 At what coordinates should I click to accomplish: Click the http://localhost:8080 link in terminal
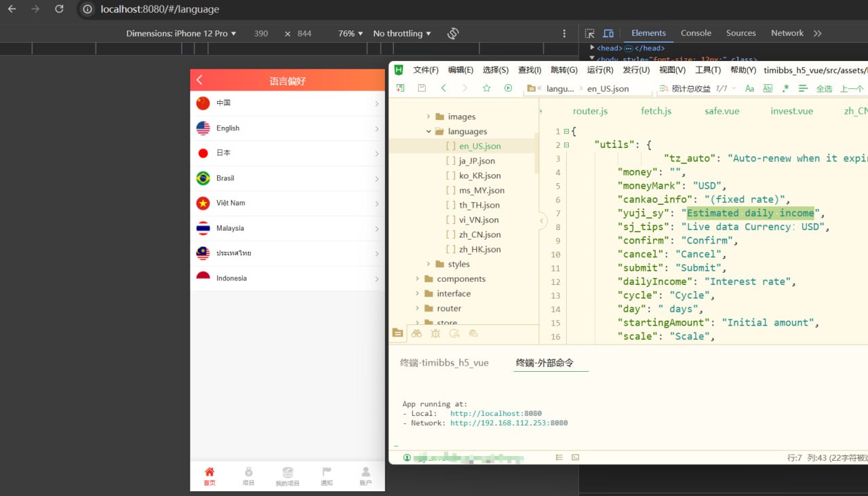click(x=496, y=413)
